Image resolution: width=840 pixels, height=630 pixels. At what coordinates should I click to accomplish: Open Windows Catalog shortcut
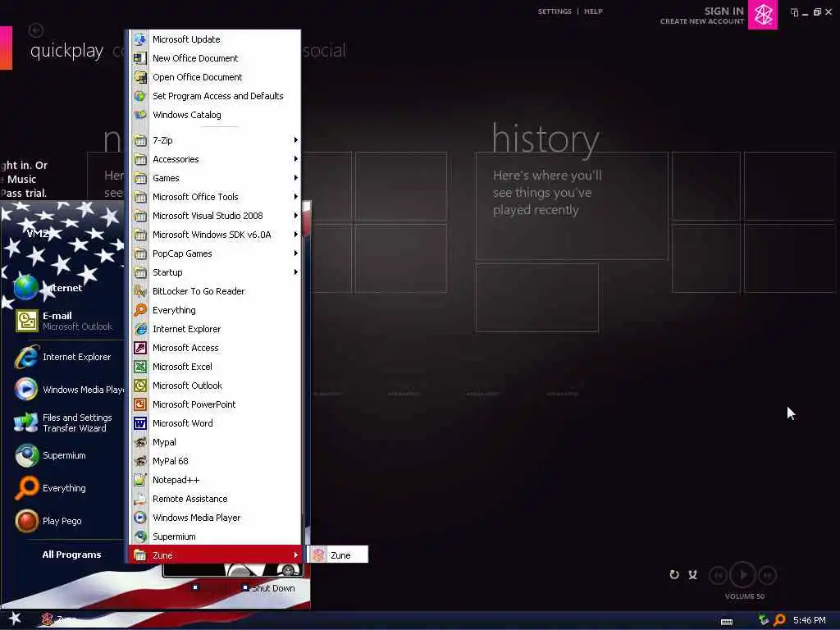[215, 115]
